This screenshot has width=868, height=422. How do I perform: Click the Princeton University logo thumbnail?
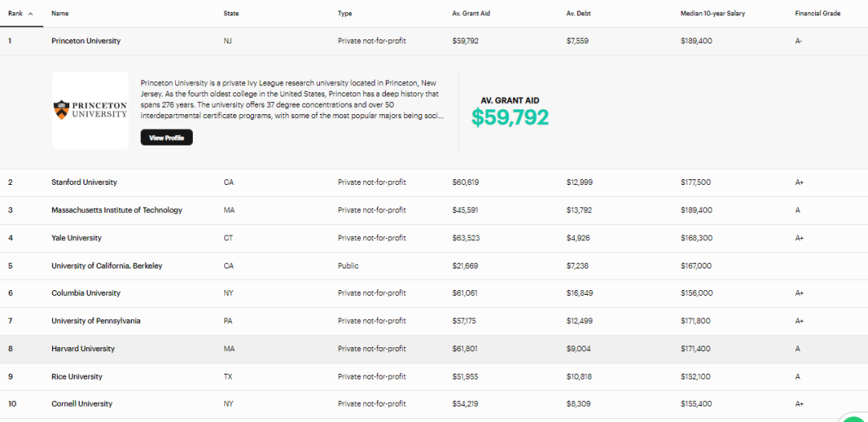coord(90,110)
